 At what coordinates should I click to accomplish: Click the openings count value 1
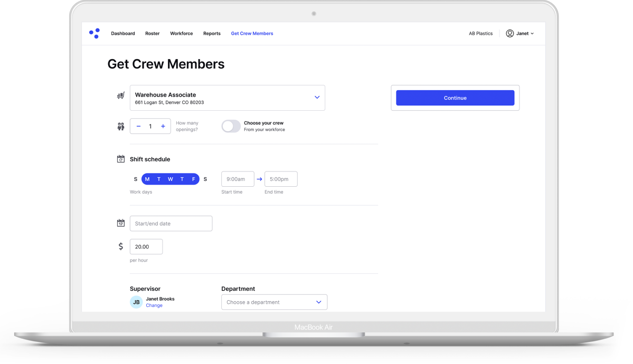(x=150, y=126)
